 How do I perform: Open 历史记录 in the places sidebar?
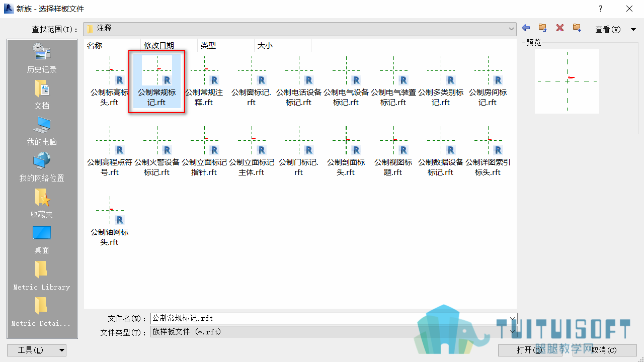click(42, 58)
